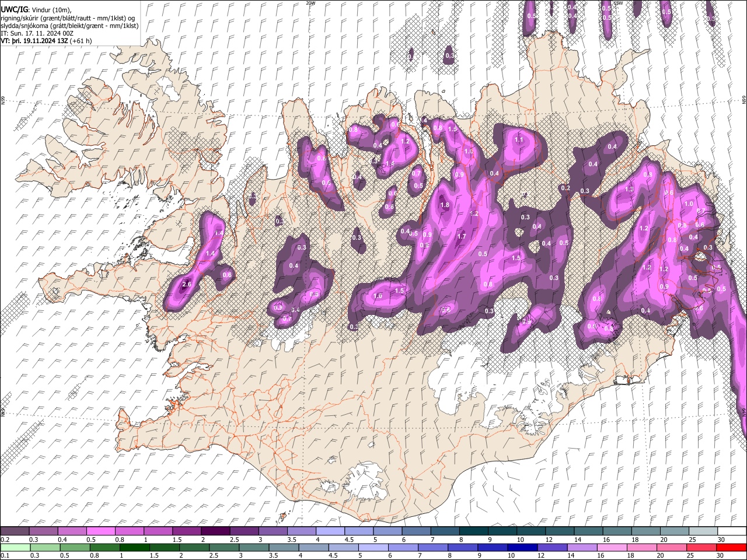Click the '2.6' precipitation value on the map

(x=187, y=285)
